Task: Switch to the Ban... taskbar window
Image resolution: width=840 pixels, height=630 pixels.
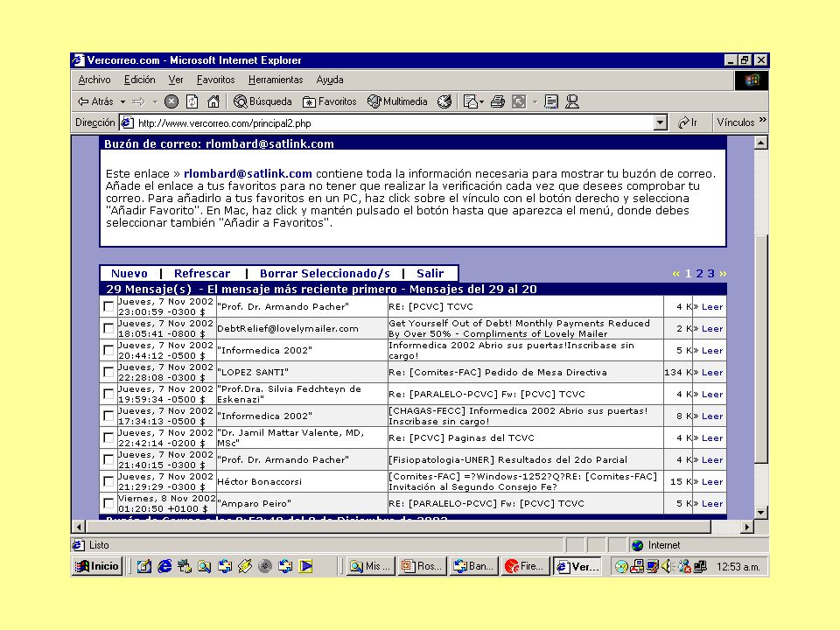Action: coord(474,566)
